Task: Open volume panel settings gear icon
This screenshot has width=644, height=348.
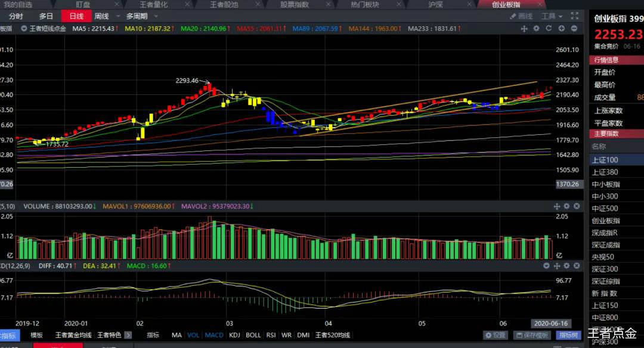Action: pos(566,206)
